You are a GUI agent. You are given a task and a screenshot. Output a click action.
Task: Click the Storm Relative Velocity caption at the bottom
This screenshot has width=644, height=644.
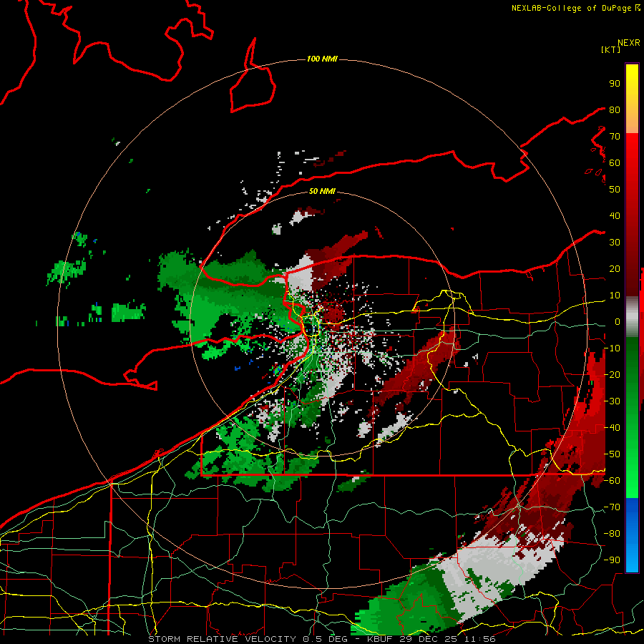pyautogui.click(x=322, y=639)
